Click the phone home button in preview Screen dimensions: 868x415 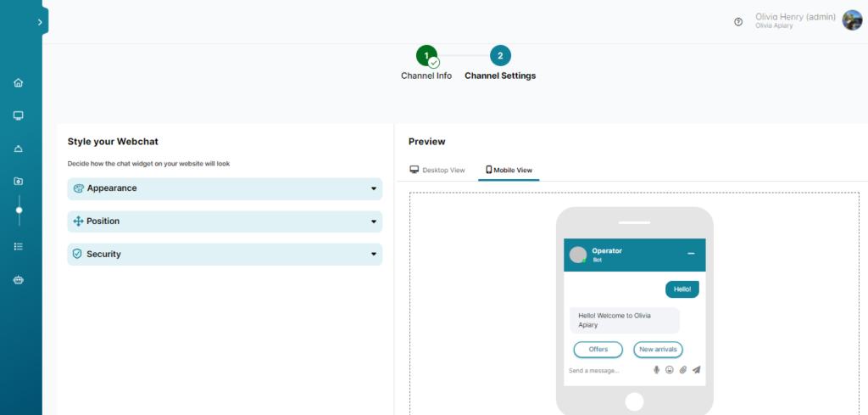click(634, 401)
